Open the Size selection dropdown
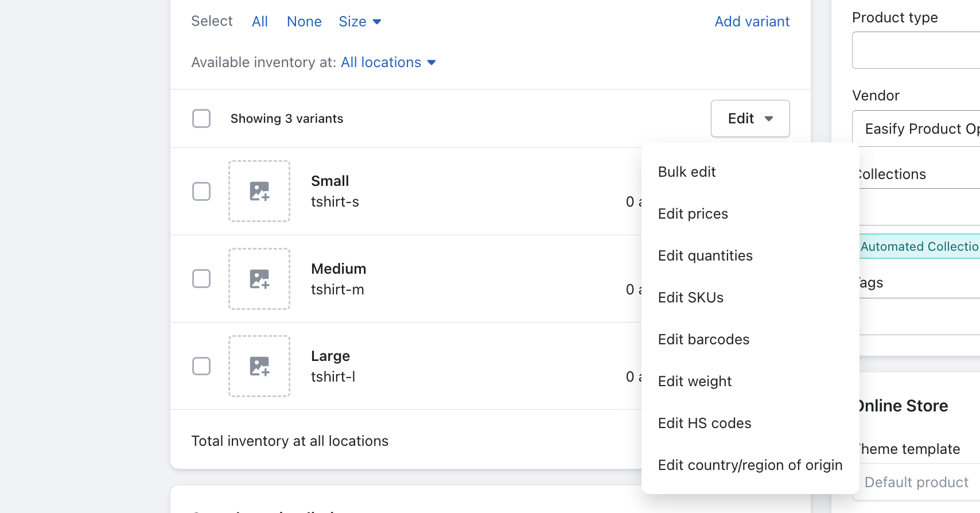Screen dimensions: 980x513 click(360, 22)
